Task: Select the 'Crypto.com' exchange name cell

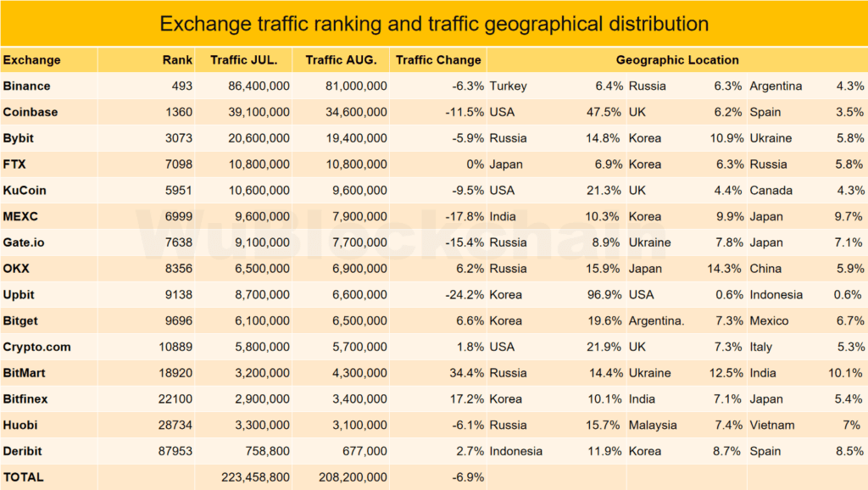Action: [37, 347]
